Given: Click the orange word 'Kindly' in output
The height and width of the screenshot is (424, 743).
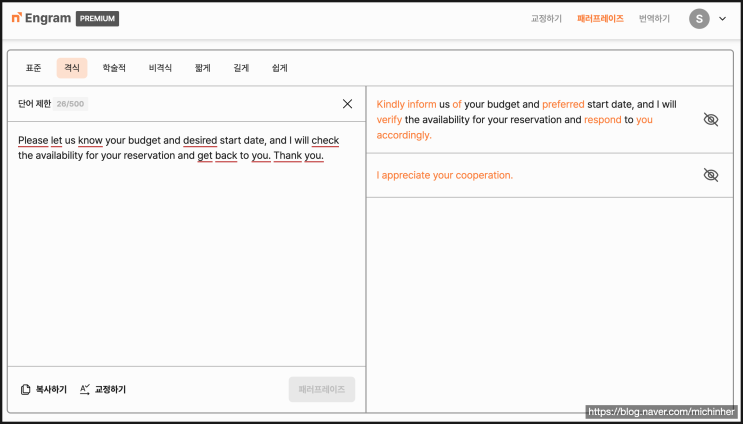Looking at the screenshot, I should (390, 105).
